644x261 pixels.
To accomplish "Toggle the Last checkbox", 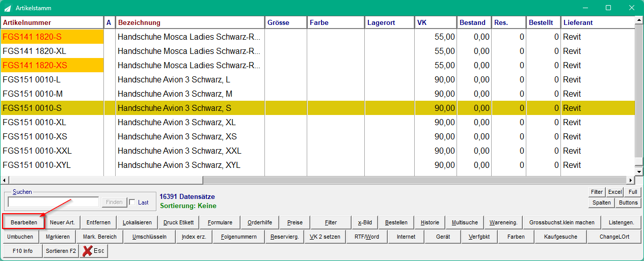I will (x=132, y=202).
